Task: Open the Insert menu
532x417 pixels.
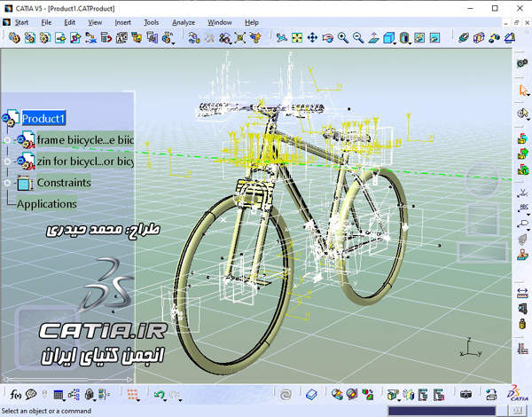Action: [122, 22]
